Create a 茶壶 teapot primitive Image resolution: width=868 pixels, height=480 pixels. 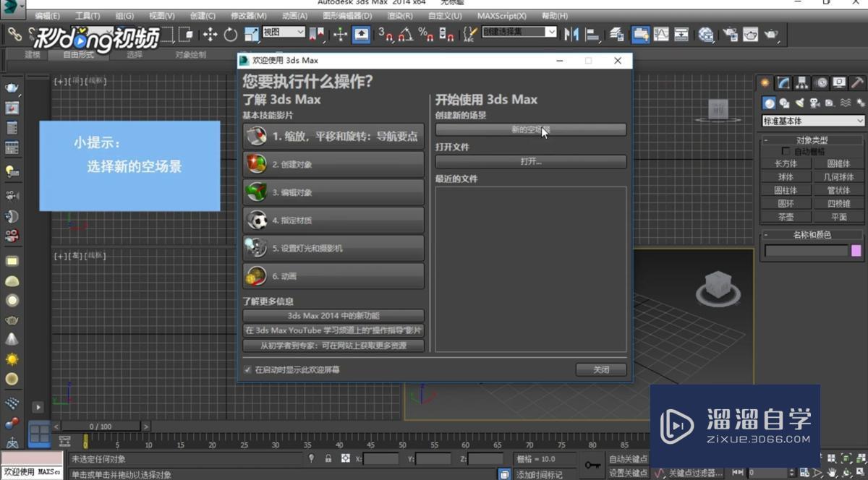(786, 217)
